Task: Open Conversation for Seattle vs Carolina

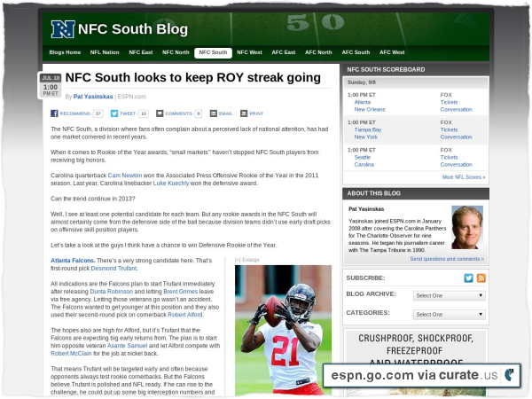Action: [x=457, y=165]
